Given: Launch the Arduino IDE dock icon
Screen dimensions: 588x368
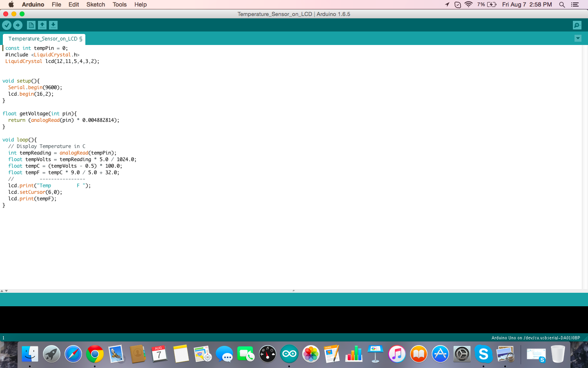Looking at the screenshot, I should pyautogui.click(x=289, y=354).
